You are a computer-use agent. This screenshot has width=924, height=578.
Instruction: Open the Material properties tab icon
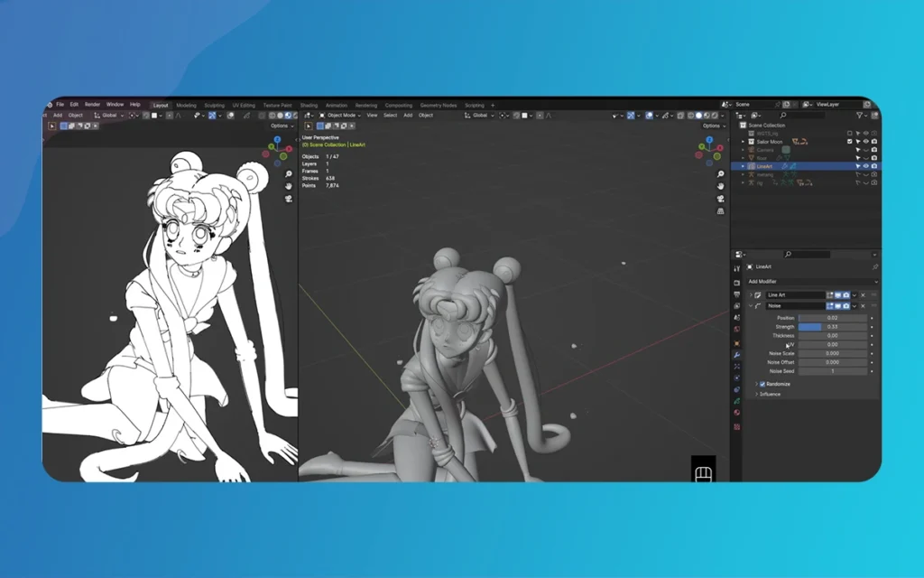[736, 412]
